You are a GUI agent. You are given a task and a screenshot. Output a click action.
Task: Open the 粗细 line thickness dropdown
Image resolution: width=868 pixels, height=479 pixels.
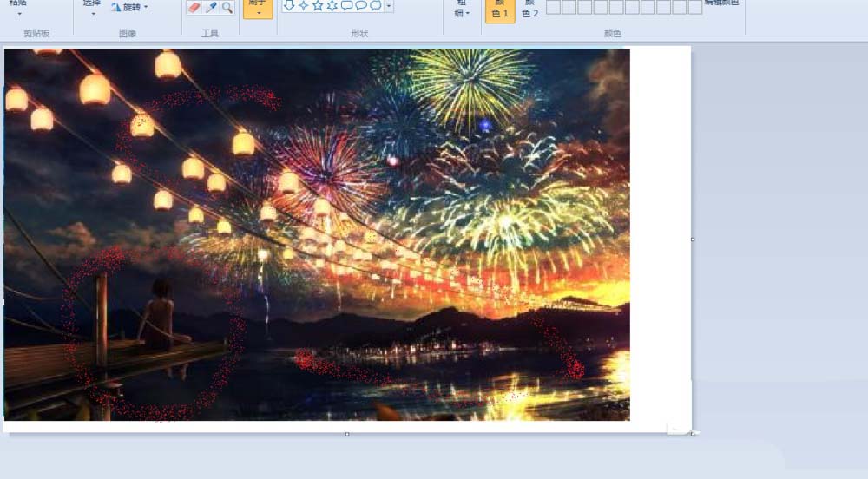[463, 9]
